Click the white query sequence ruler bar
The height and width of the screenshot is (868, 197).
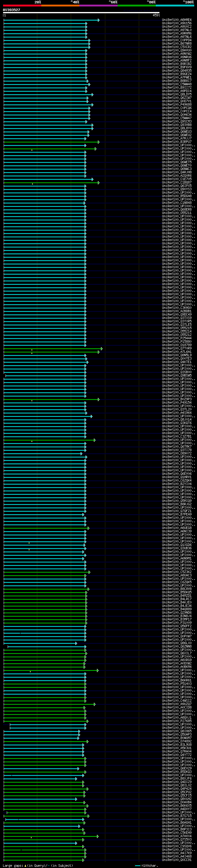(81, 13)
